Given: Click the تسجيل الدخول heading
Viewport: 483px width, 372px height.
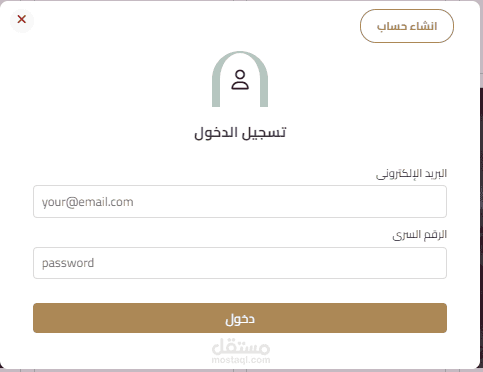Looking at the screenshot, I should click(x=240, y=133).
